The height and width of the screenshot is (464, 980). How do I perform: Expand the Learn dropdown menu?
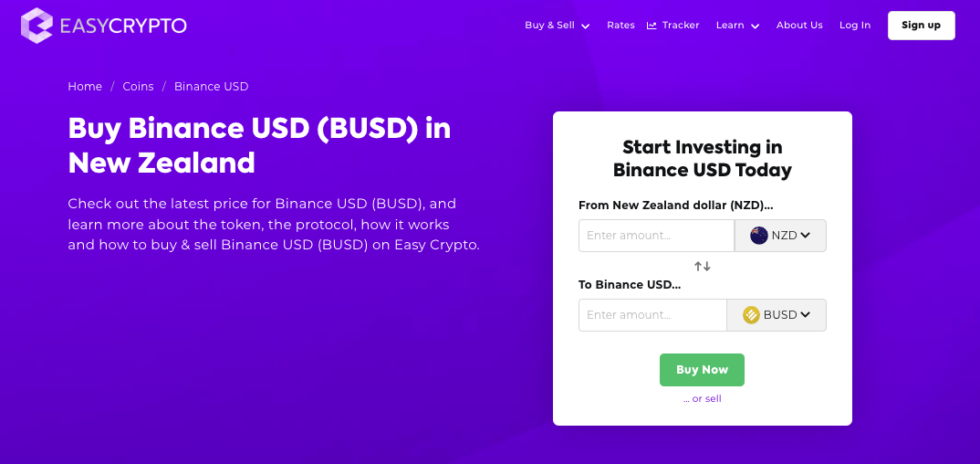[737, 26]
